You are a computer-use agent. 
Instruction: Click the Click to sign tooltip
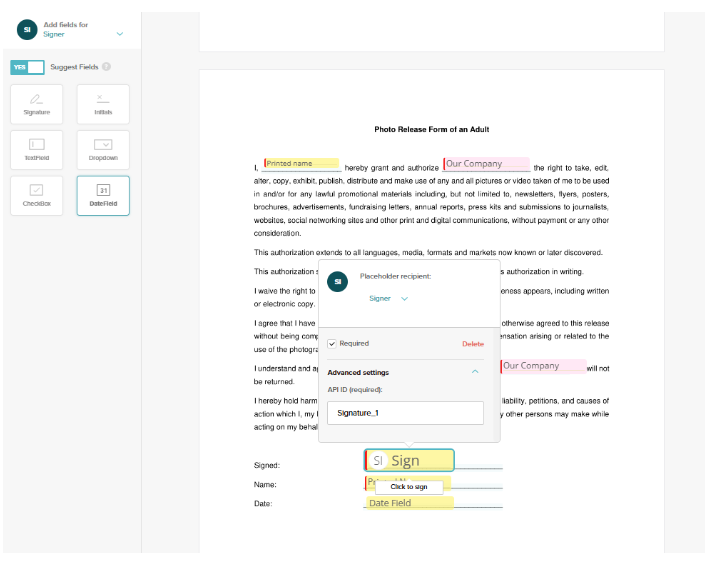click(408, 487)
